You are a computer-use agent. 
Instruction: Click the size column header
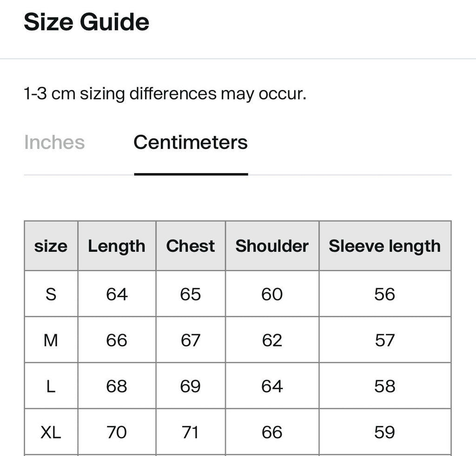tap(51, 246)
